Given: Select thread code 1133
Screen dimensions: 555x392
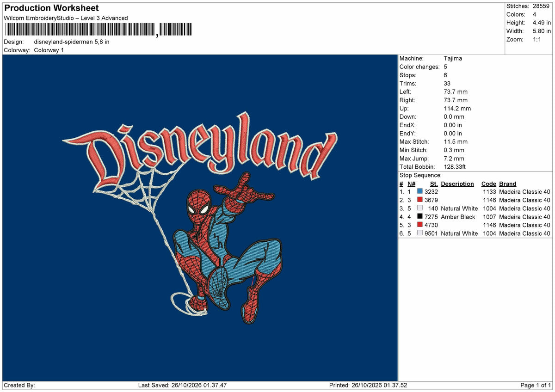Looking at the screenshot, I should (x=489, y=192).
